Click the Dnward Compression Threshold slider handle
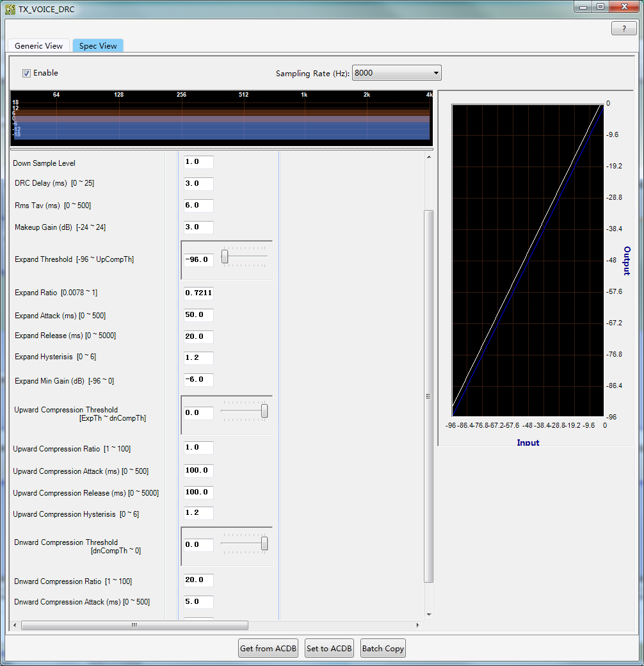Image resolution: width=644 pixels, height=666 pixels. coord(264,543)
